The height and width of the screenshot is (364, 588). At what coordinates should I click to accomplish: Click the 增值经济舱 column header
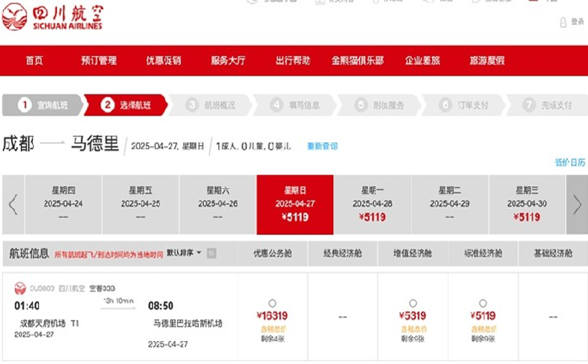413,254
